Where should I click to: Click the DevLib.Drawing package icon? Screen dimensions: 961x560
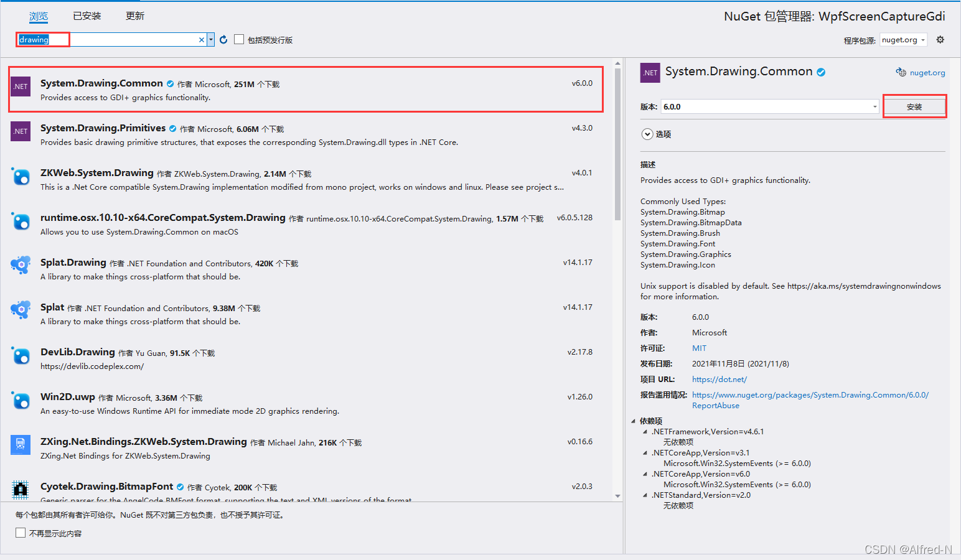(x=21, y=355)
